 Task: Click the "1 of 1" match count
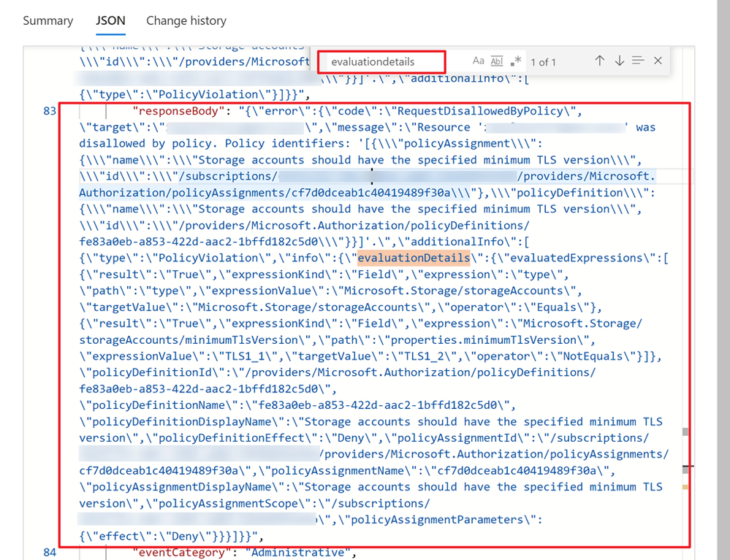543,62
